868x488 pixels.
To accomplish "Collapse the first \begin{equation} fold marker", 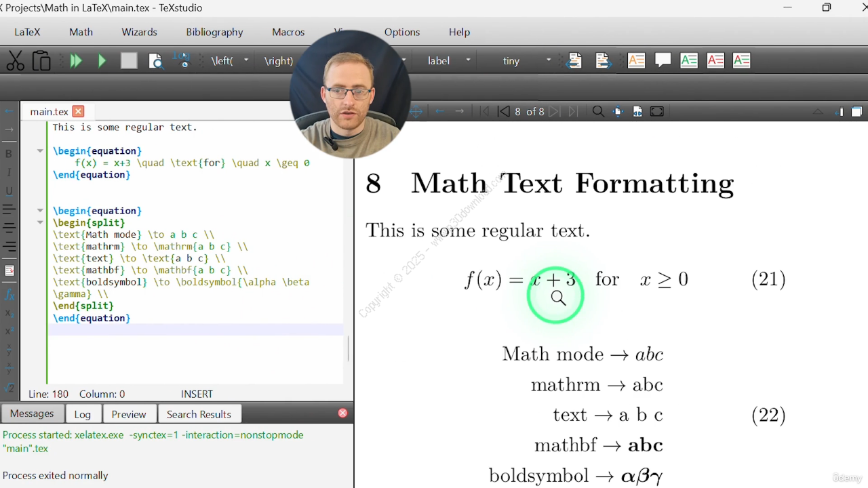I will click(40, 151).
